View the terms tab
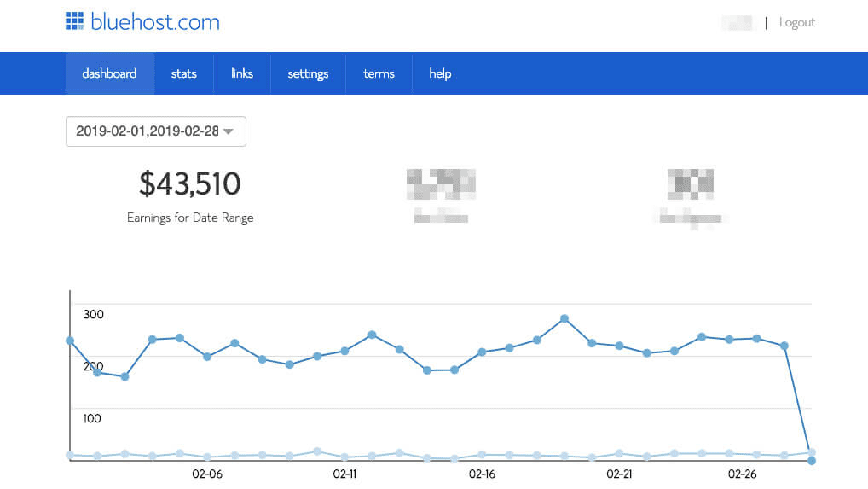The height and width of the screenshot is (489, 868). (379, 73)
